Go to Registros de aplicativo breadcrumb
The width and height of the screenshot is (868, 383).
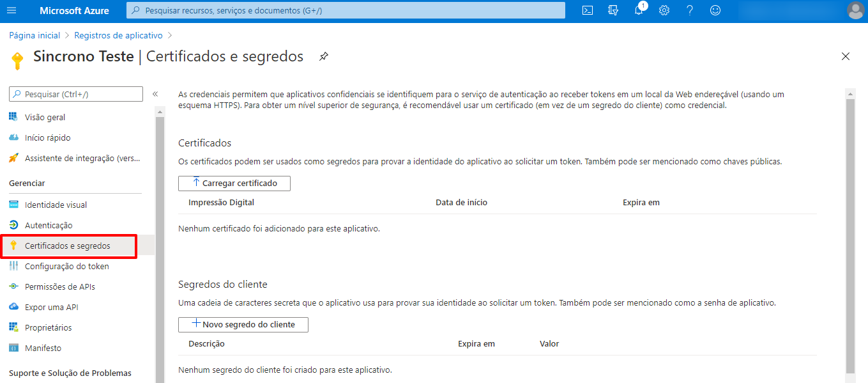coord(119,35)
